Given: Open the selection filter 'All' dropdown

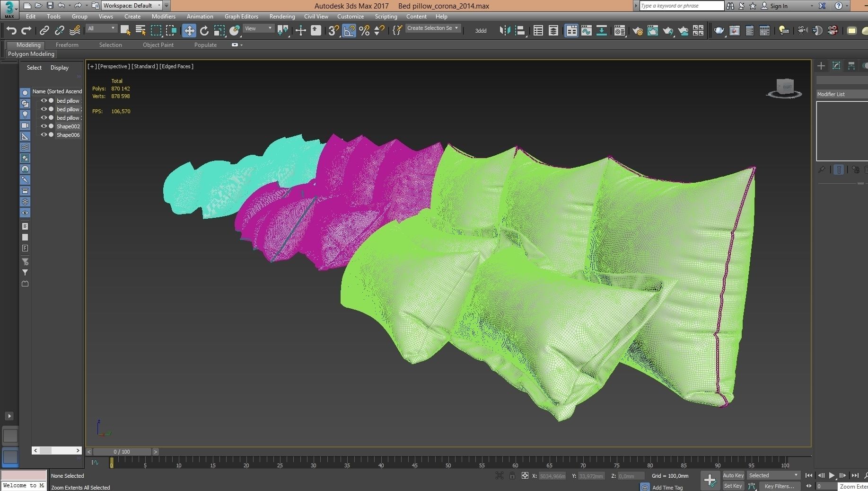Looking at the screenshot, I should 101,28.
